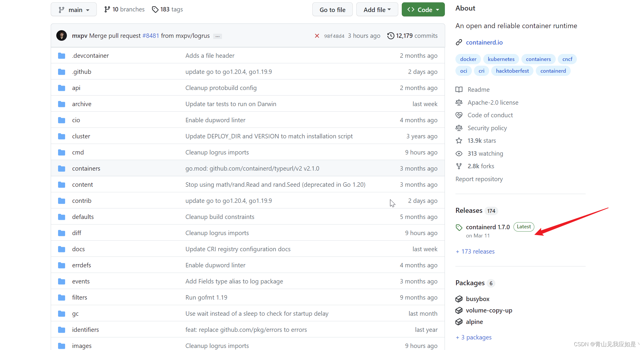Open the Readme section link
Screen dimensions: 644x350
coord(478,90)
